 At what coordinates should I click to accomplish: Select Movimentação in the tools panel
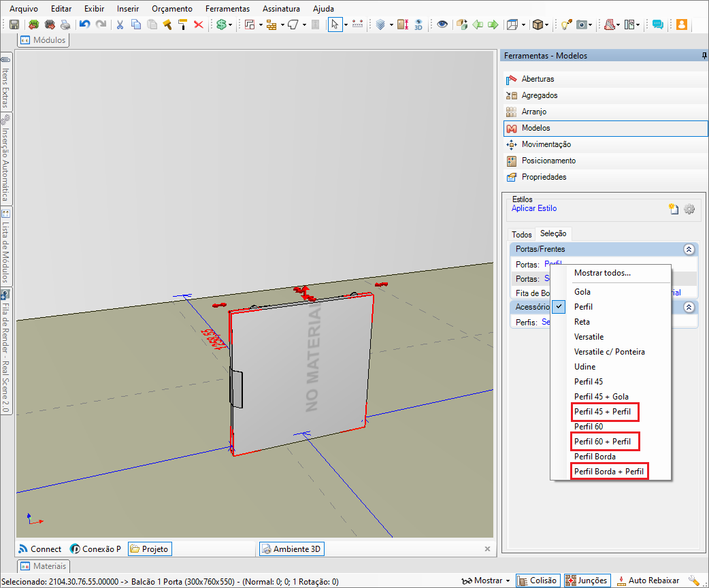tap(546, 144)
